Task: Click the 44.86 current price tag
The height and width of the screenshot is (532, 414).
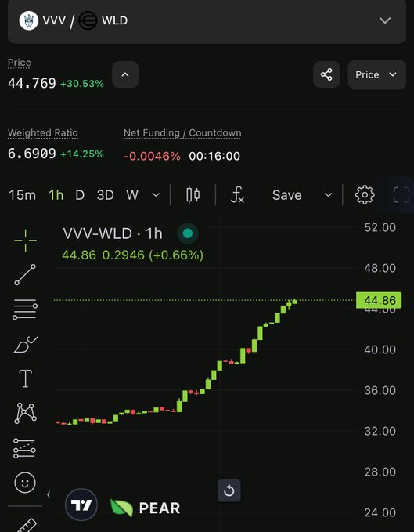Action: (x=379, y=300)
